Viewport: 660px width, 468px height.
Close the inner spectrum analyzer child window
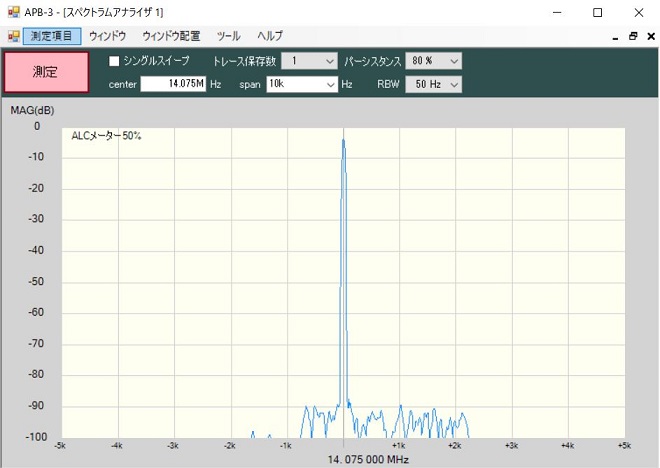651,37
